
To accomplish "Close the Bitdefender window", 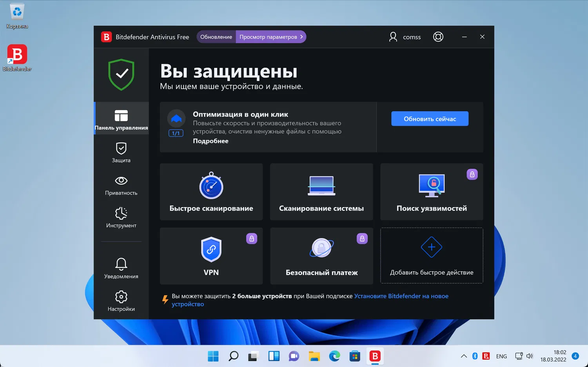I will click(483, 37).
